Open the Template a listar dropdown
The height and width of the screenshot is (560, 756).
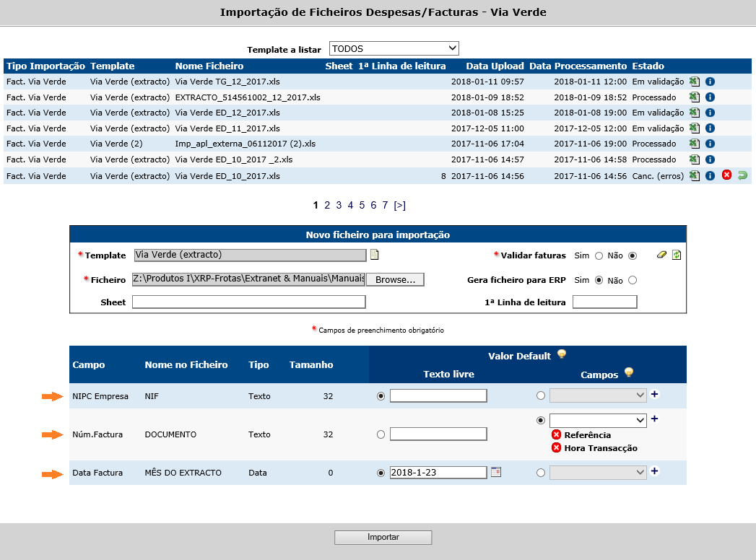point(394,48)
